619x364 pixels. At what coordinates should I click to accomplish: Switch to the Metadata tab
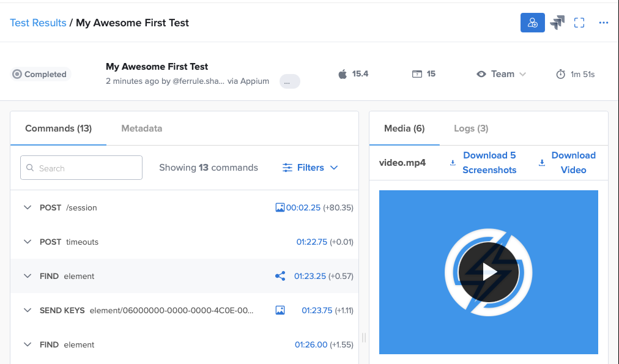pos(141,128)
